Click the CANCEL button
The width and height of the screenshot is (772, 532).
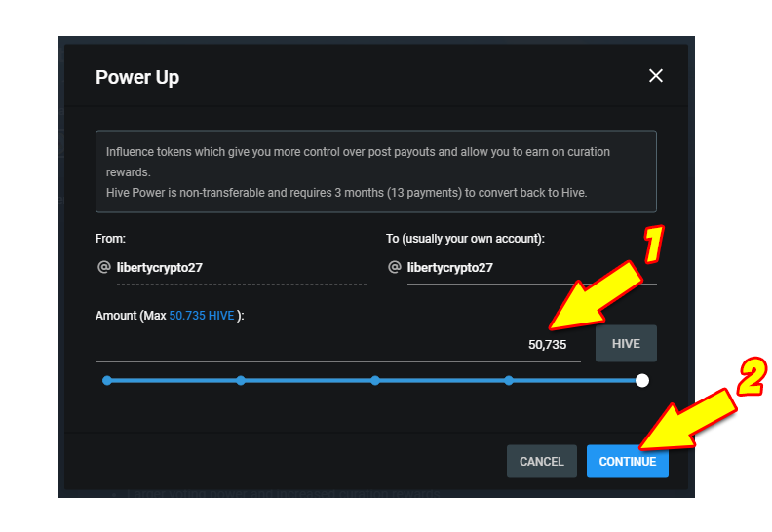pos(542,461)
